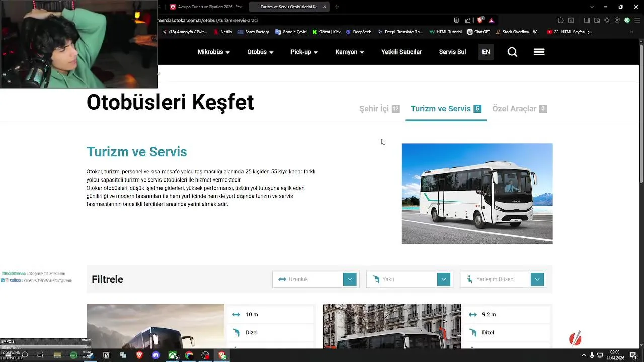Click the Otobüsleri Keşfet heading
This screenshot has height=362, width=644.
170,103
